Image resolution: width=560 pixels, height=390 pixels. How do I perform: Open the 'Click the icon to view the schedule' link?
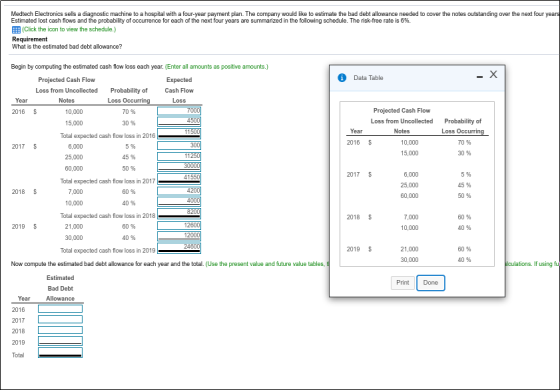click(69, 29)
